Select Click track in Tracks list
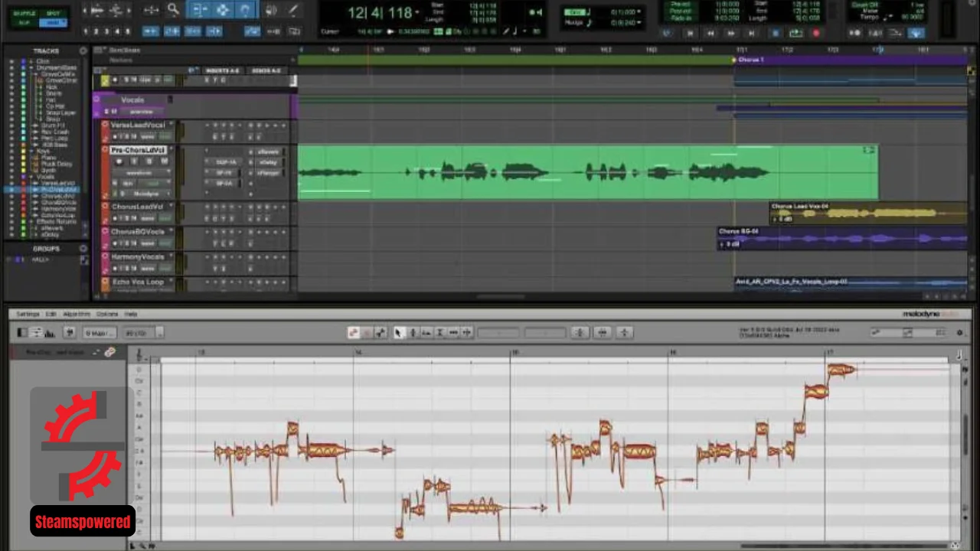 (x=43, y=60)
